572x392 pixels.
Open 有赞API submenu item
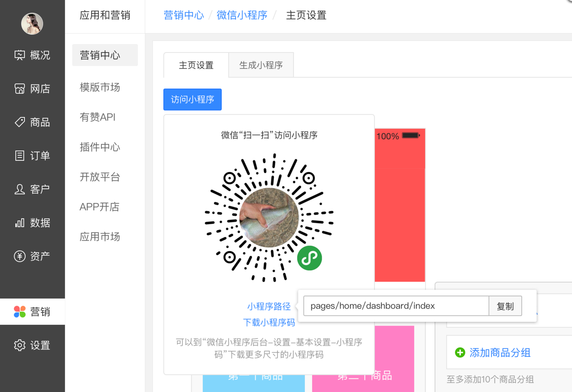(98, 117)
